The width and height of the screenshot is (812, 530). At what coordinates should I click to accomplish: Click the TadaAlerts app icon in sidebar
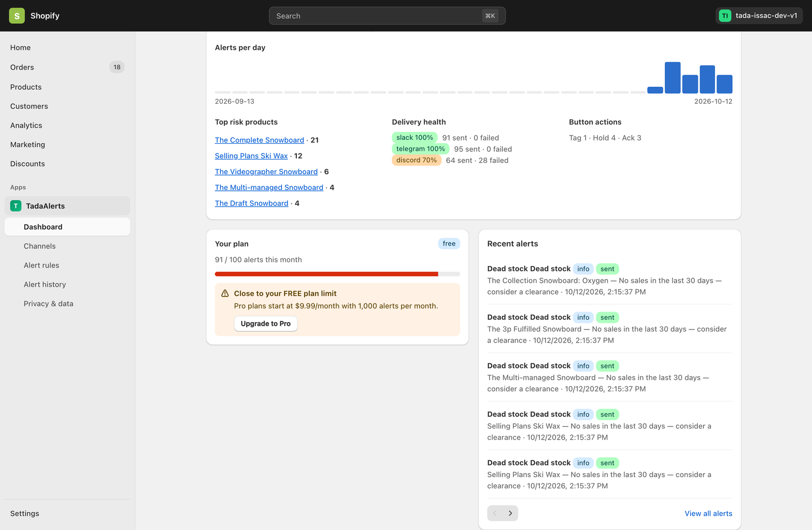(x=16, y=206)
